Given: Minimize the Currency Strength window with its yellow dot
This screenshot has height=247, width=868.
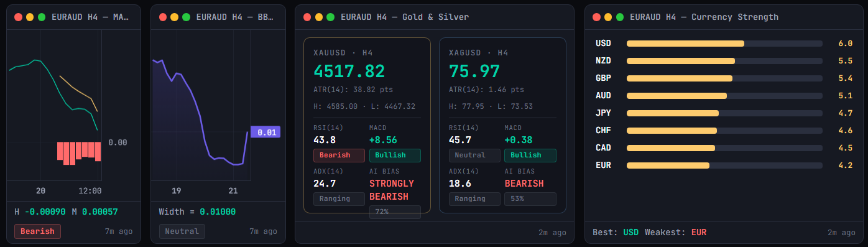Looking at the screenshot, I should (x=608, y=17).
